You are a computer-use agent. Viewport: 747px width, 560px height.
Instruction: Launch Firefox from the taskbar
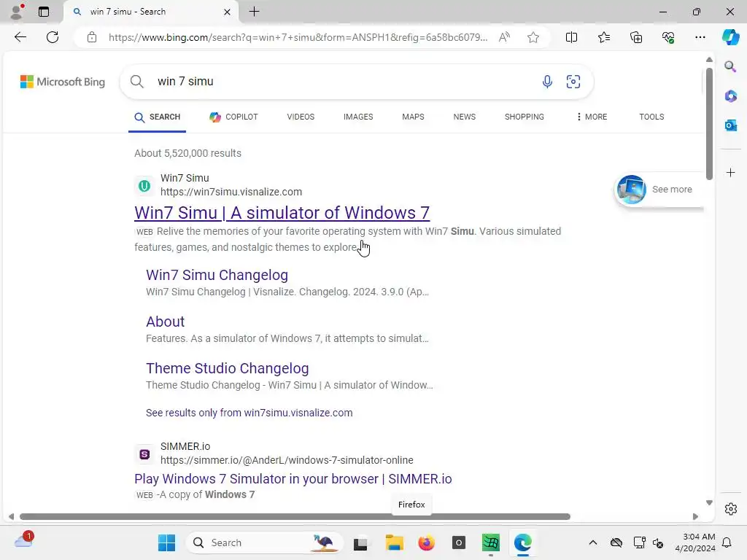click(x=426, y=542)
